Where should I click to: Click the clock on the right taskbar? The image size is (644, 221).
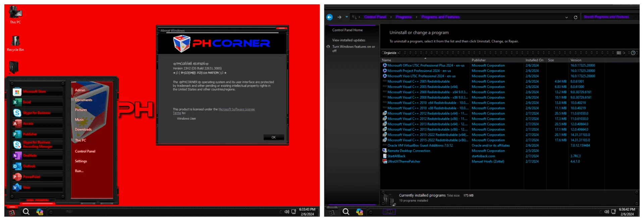[627, 212]
